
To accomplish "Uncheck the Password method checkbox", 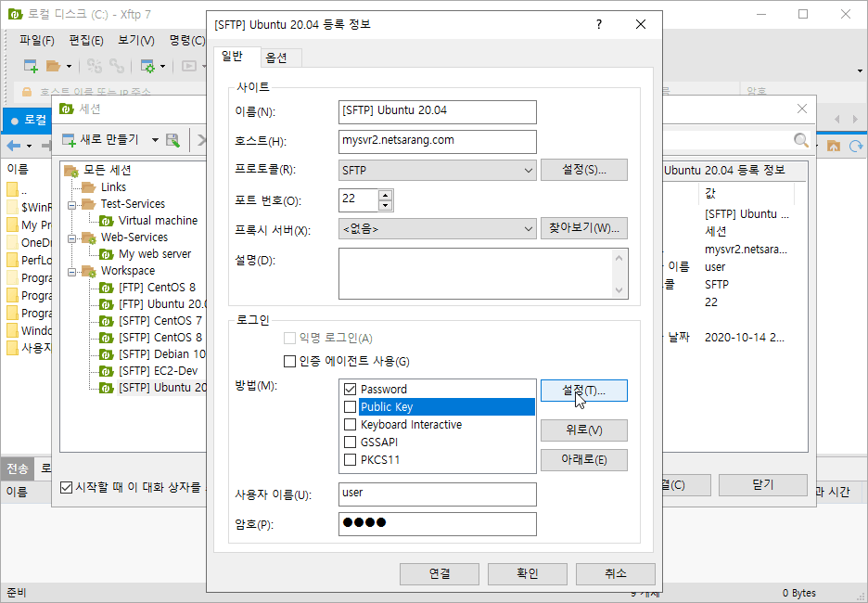I will click(x=350, y=390).
